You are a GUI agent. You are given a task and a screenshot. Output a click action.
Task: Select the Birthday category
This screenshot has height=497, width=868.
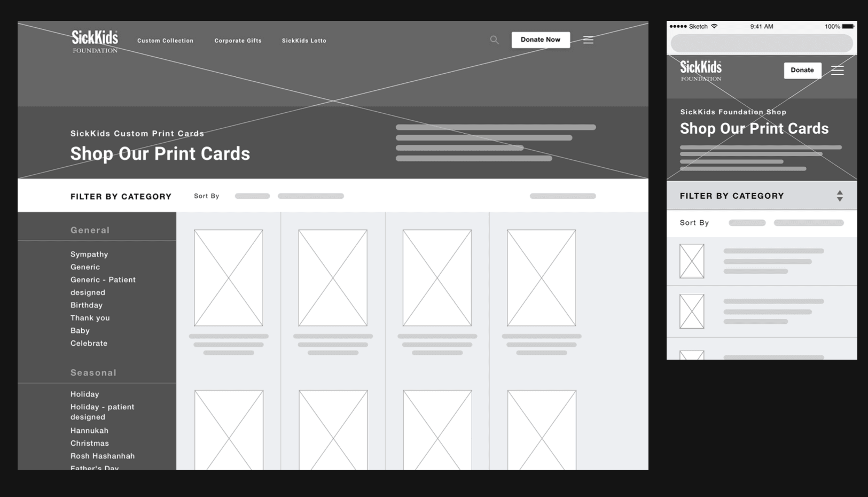pos(87,305)
